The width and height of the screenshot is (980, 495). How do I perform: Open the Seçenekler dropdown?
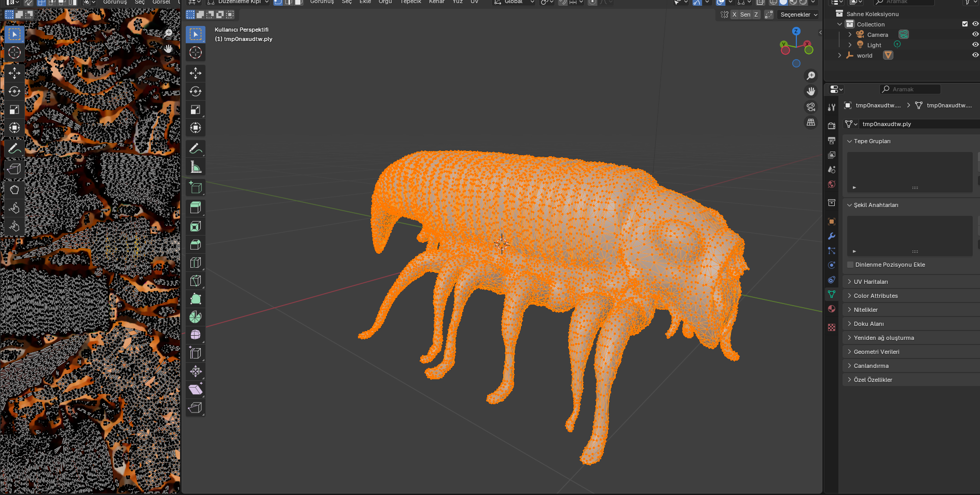(x=798, y=15)
